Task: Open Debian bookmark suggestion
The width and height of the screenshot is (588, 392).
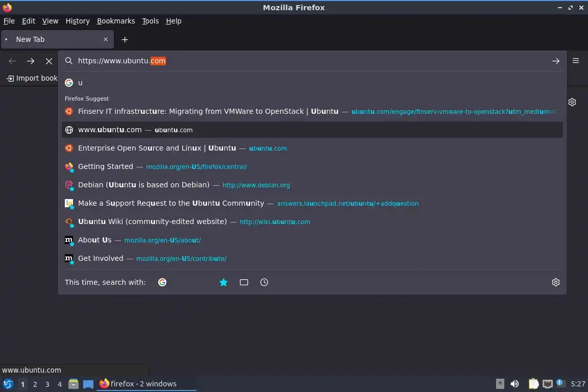Action: pos(312,185)
